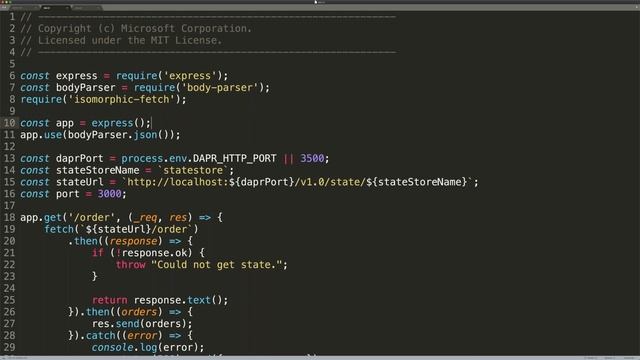Click the error parameter in the catch on line 28
This screenshot has height=360, width=640.
pos(142,336)
